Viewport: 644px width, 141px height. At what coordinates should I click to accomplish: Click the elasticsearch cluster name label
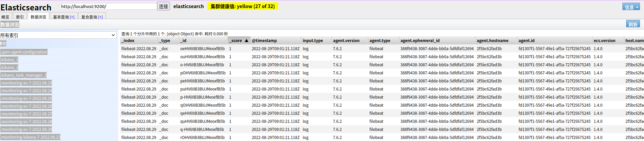188,6
